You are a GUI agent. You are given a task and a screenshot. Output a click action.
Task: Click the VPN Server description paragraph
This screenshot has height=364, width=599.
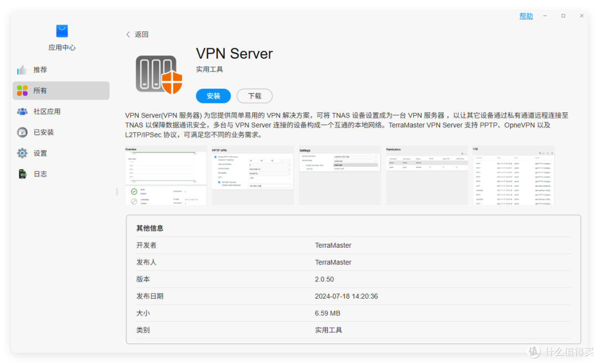click(347, 125)
